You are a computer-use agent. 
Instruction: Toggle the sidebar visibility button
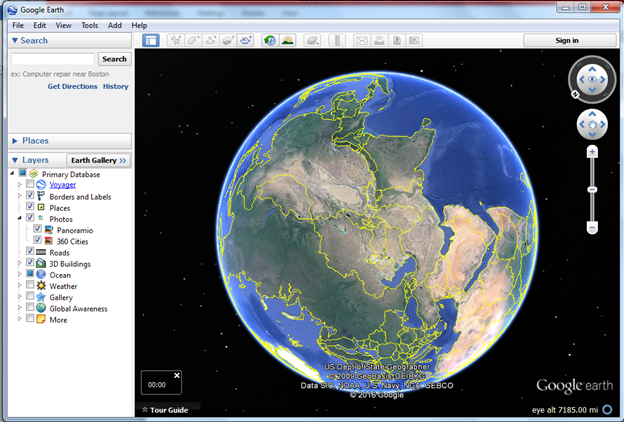tap(151, 40)
